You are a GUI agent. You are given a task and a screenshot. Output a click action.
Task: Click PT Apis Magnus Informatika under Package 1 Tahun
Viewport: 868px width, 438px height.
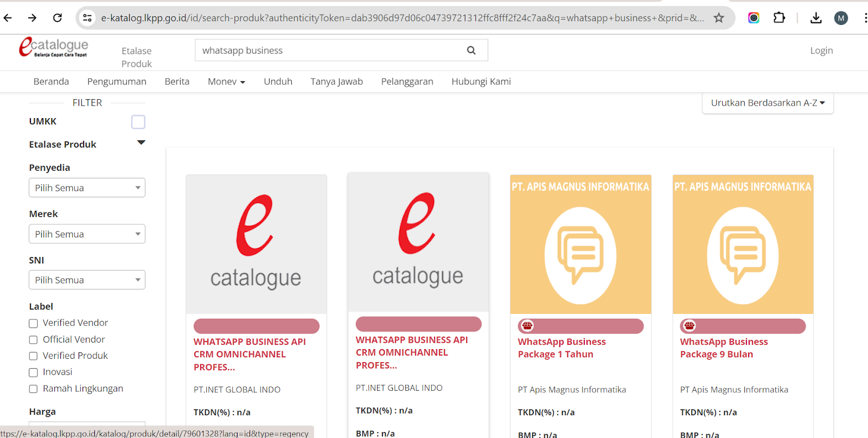[572, 390]
